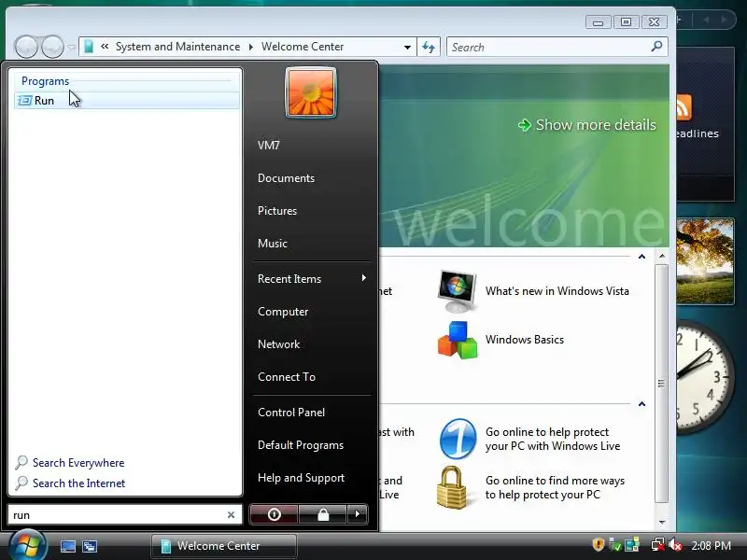Click the Back navigation button
Viewport: 747px width, 560px height.
point(26,47)
